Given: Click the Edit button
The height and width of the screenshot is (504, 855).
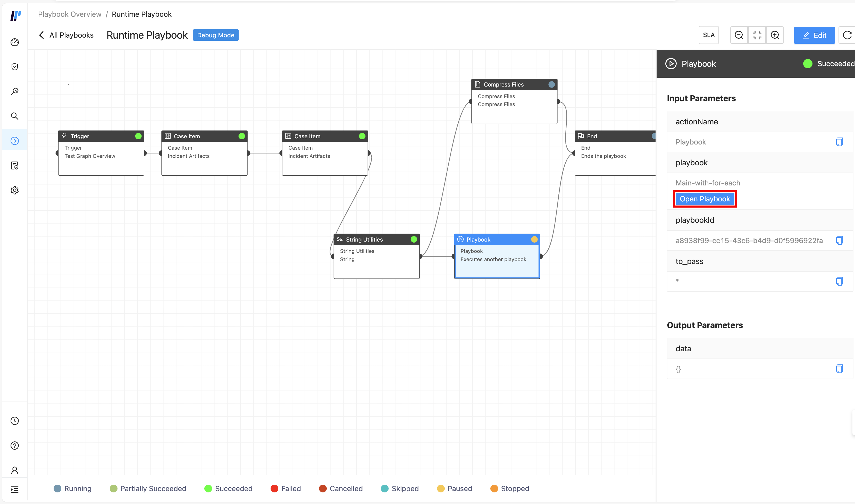Looking at the screenshot, I should click(814, 35).
